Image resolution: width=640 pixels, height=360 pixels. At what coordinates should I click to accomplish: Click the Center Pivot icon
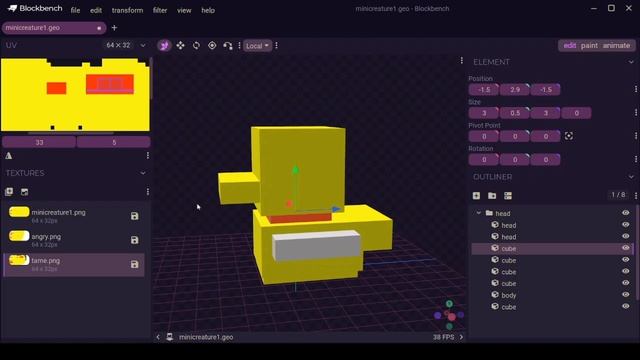point(569,136)
